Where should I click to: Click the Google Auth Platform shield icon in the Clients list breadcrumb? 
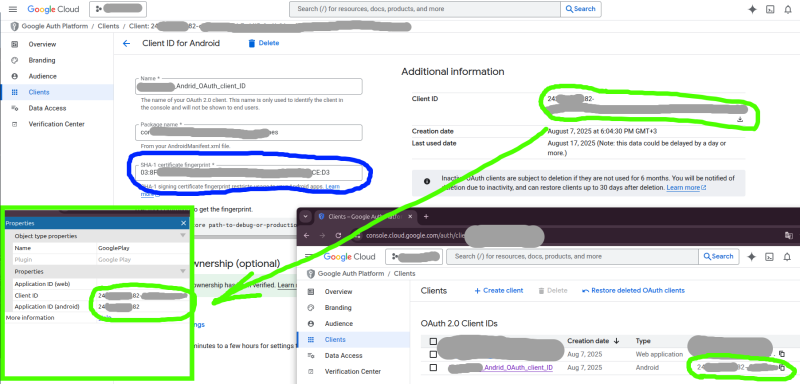312,274
